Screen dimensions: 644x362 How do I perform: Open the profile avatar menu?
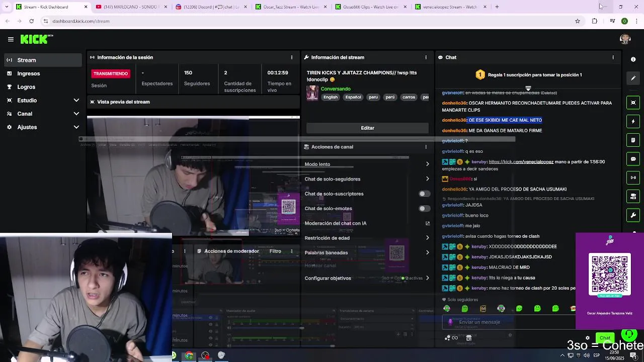click(x=625, y=39)
